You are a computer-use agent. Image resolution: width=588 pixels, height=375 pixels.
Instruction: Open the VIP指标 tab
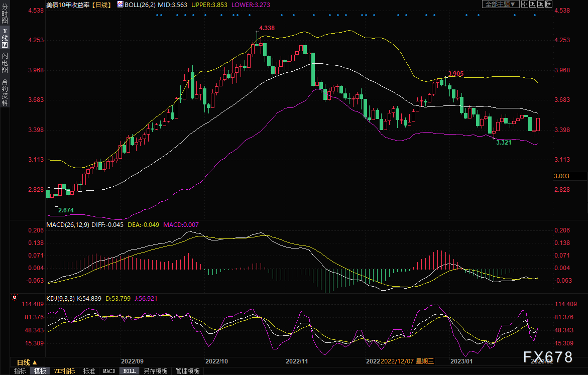coord(64,371)
